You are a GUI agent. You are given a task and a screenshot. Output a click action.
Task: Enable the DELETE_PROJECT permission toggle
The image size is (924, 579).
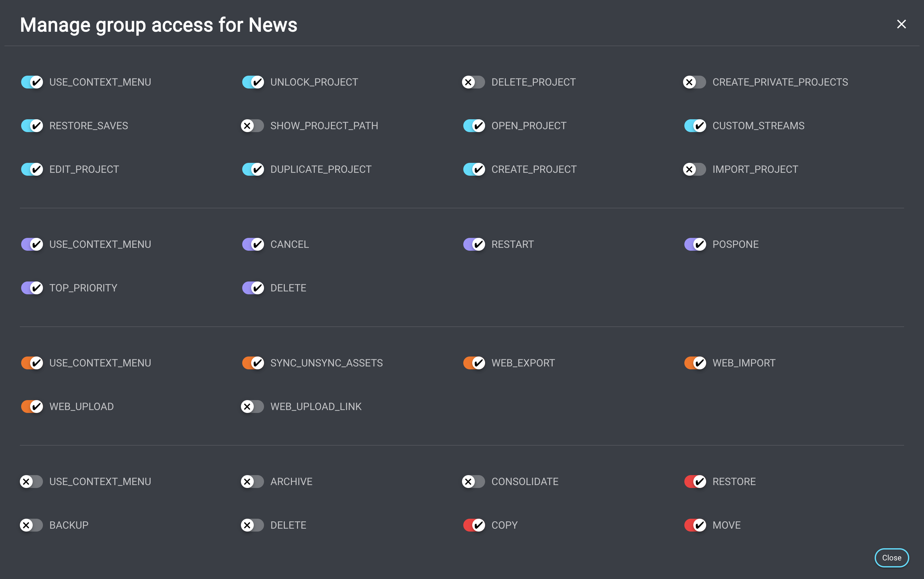(x=474, y=82)
